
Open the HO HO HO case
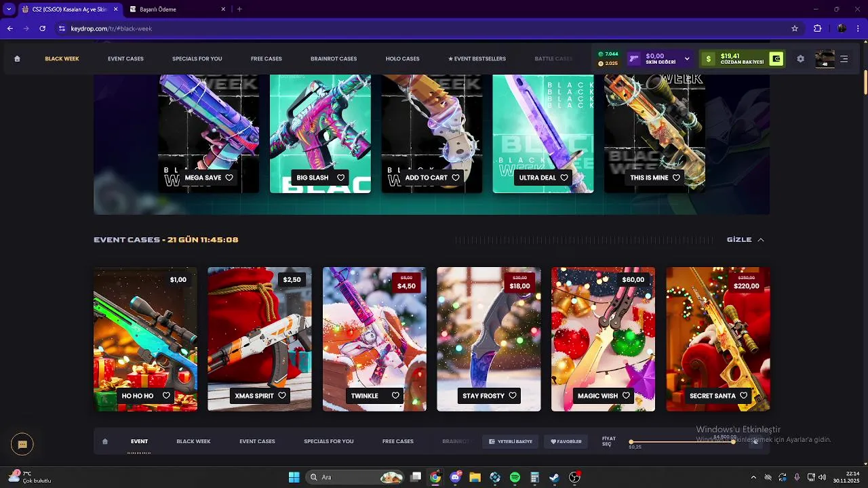145,339
